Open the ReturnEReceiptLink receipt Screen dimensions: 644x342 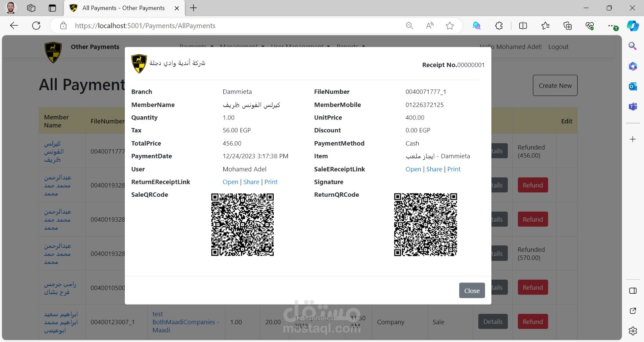click(x=230, y=182)
